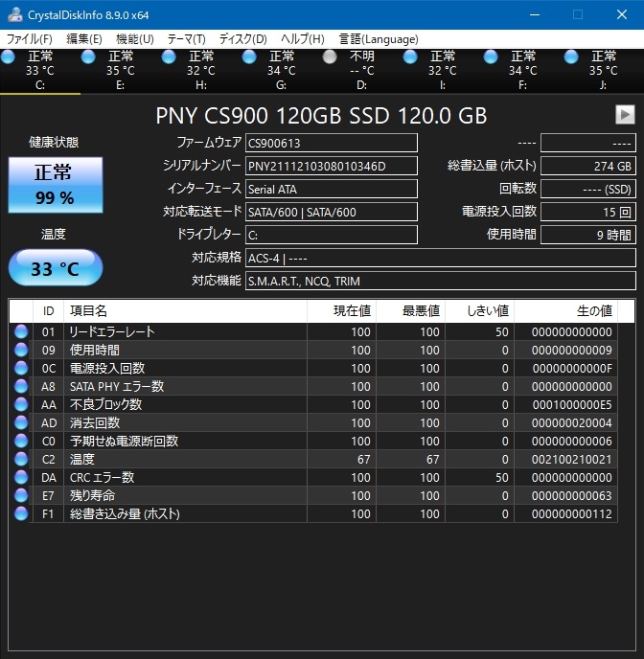Click the 項目名 column header
This screenshot has width=644, height=659.
(x=185, y=311)
